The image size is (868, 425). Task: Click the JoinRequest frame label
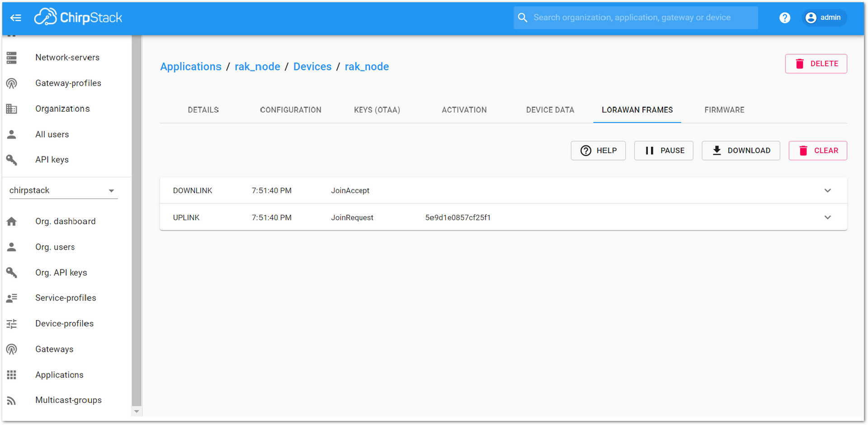(x=352, y=217)
